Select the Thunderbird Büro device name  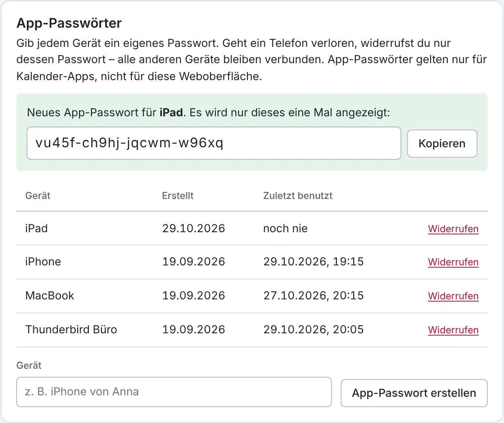tap(71, 330)
